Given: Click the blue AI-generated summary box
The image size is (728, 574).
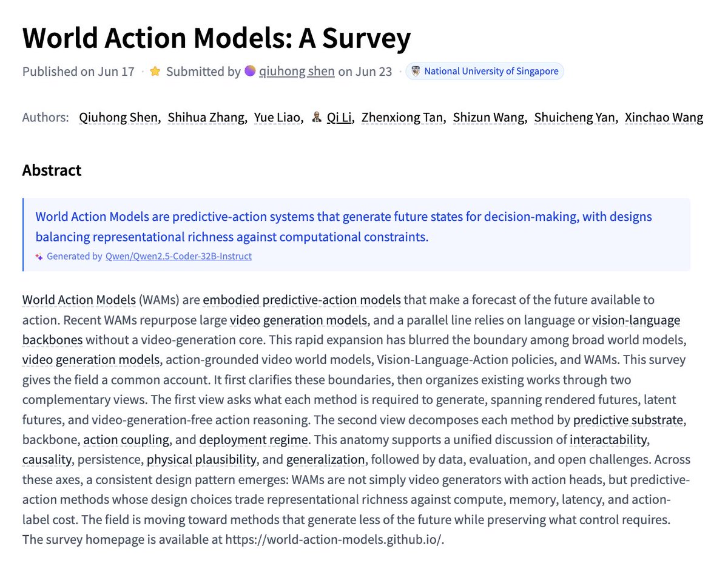Looking at the screenshot, I should (x=356, y=235).
